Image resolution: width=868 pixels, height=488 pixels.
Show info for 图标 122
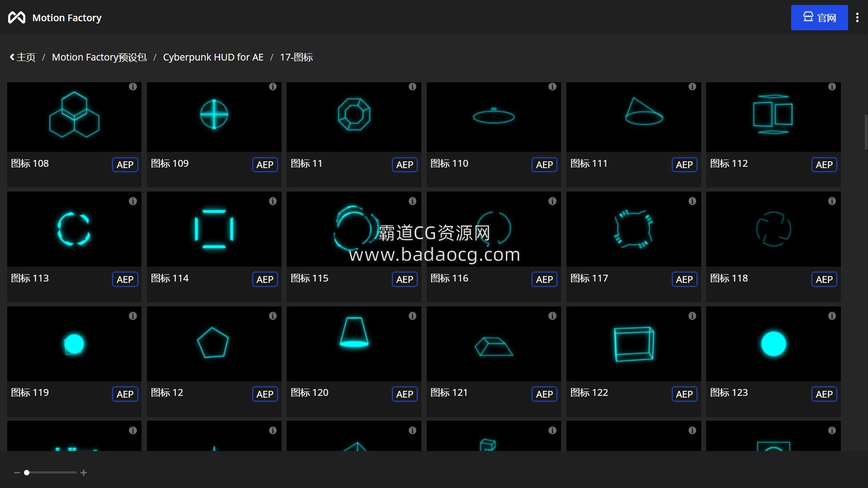(692, 316)
